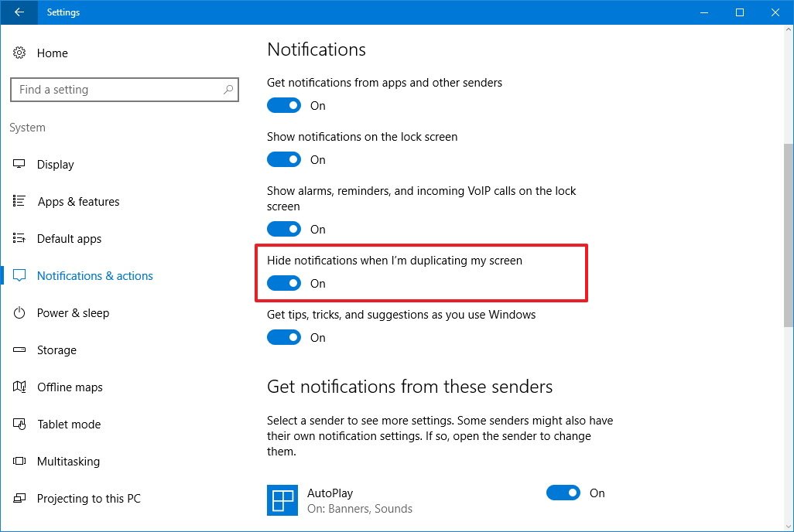Image resolution: width=794 pixels, height=532 pixels.
Task: Click the Find a setting search box
Action: click(116, 90)
